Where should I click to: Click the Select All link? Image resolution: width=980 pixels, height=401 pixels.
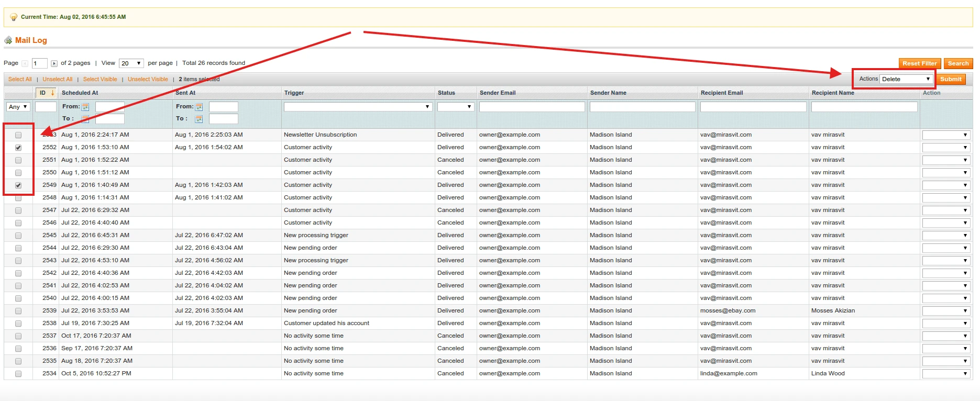click(x=20, y=79)
